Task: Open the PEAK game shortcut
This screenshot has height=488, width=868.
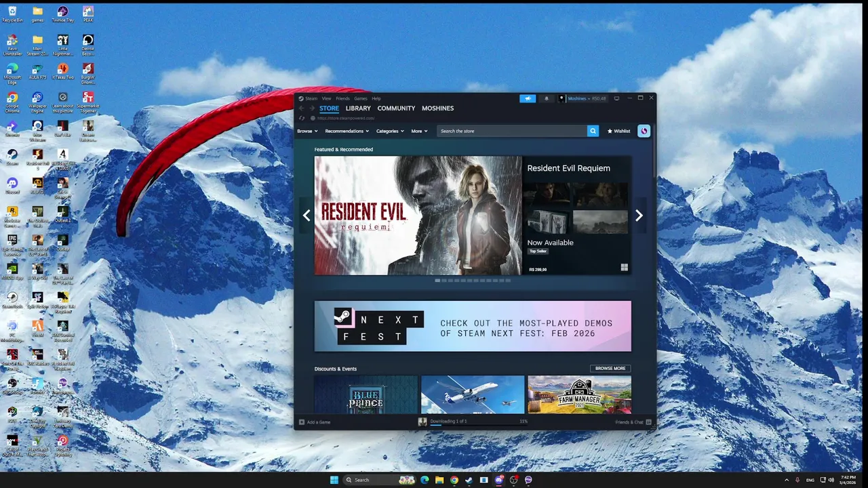Action: [x=88, y=14]
